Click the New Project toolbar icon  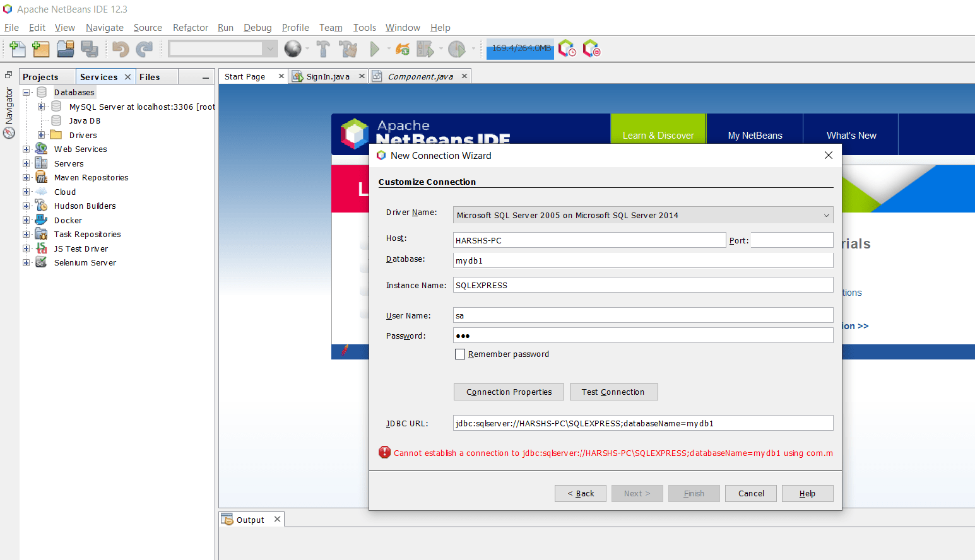41,49
